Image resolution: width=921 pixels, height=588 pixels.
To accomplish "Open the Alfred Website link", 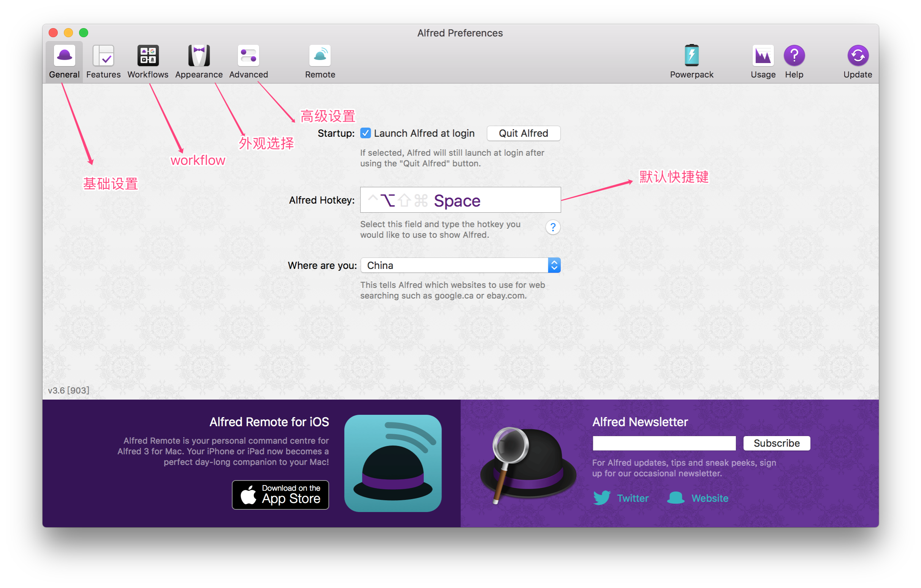I will [x=698, y=498].
